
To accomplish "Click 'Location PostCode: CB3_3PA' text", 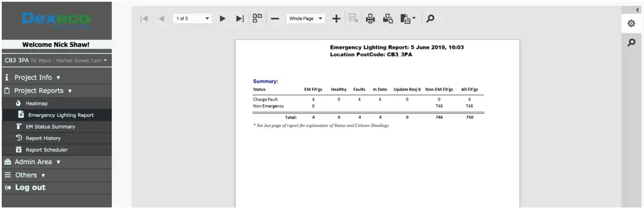I will 371,54.
